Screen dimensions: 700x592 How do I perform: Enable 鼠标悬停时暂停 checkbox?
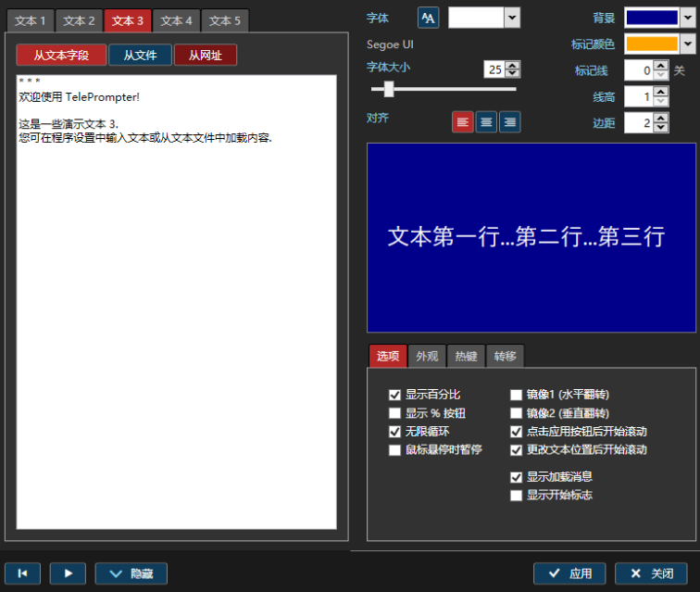[394, 449]
